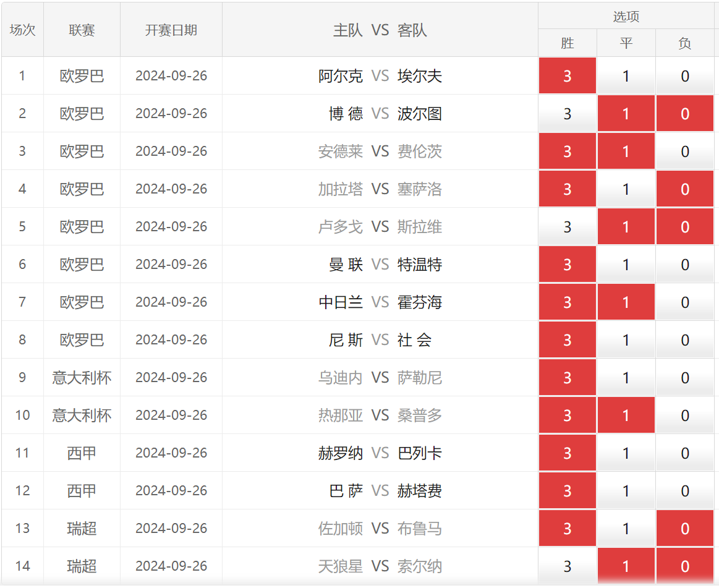Screen dimensions: 719x588
Task: Toggle draw option 1 for 安德莱 VS 费伦茨
Action: click(x=626, y=151)
